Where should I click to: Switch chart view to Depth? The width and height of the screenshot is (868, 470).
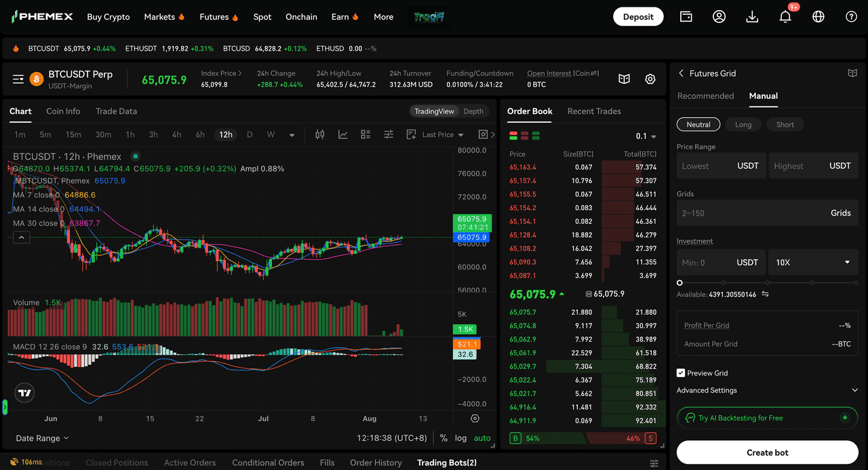[473, 112]
